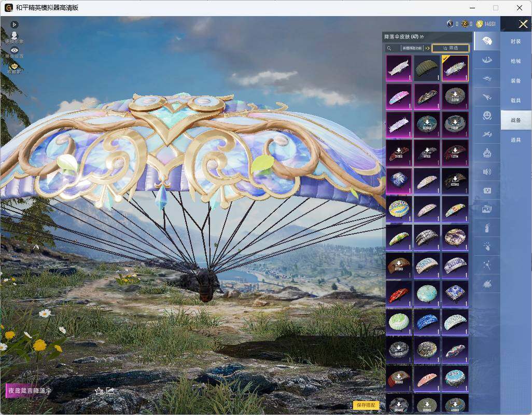
Task: Open the magic wand sparkle category icon
Action: 487,265
